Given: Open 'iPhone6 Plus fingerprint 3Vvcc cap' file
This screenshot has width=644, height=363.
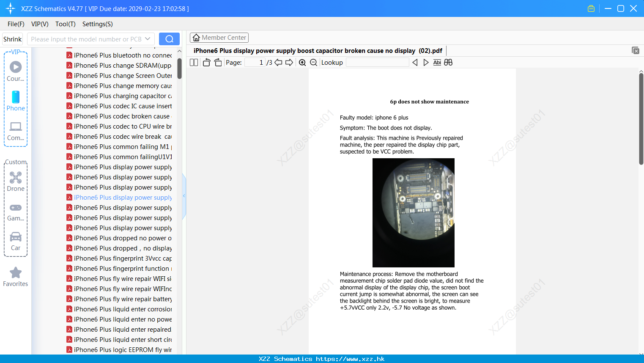Looking at the screenshot, I should 119,258.
